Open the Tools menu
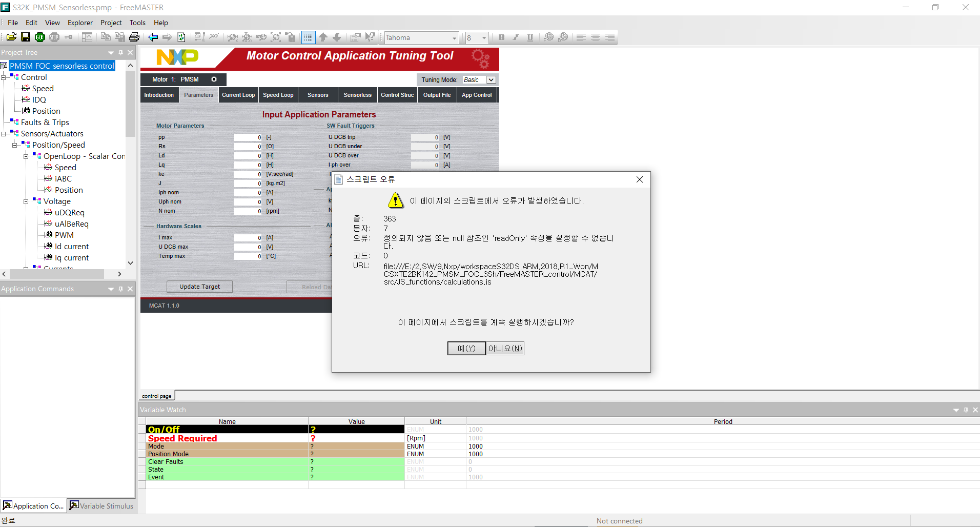 (137, 23)
